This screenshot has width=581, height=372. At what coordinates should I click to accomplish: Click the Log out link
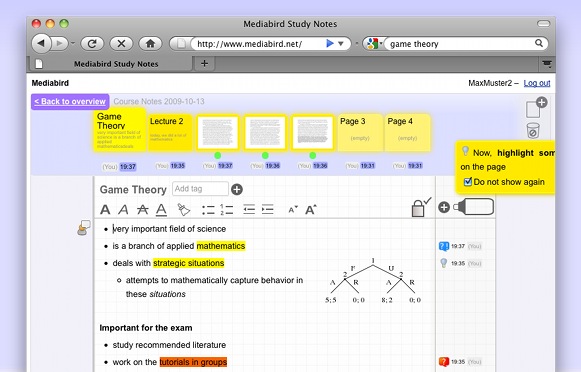(537, 83)
